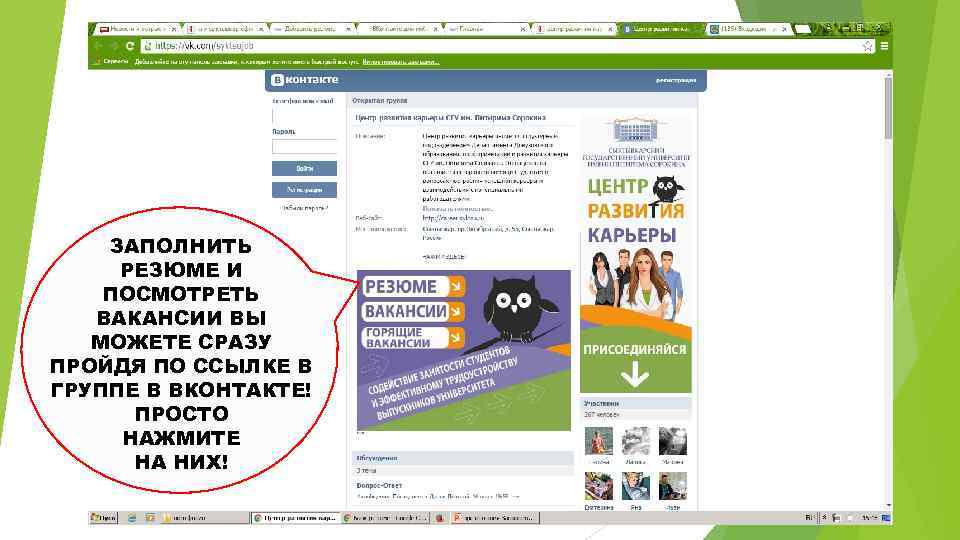960x540 pixels.
Task: Click the ПРИСОЕДИНЯЙСЯ down arrow
Action: click(635, 374)
